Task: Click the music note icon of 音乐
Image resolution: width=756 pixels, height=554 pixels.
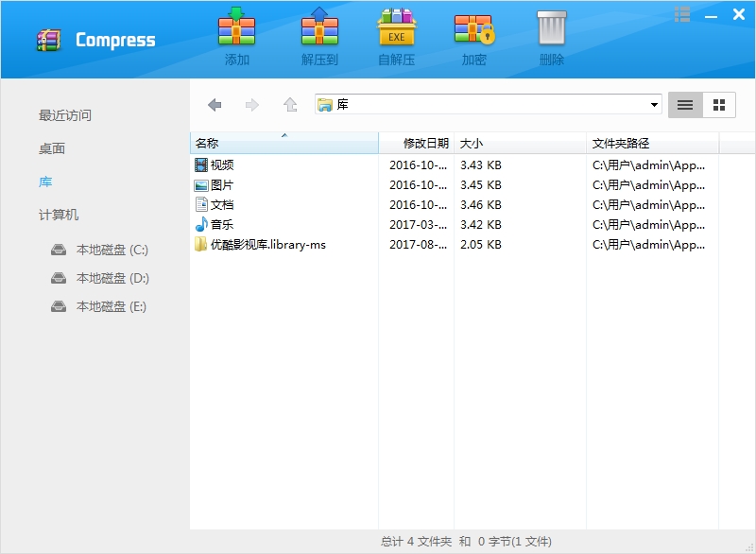Action: tap(201, 224)
